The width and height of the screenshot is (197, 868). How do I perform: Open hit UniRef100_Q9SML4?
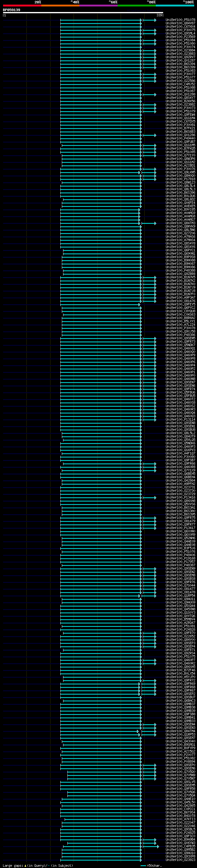click(180, 33)
